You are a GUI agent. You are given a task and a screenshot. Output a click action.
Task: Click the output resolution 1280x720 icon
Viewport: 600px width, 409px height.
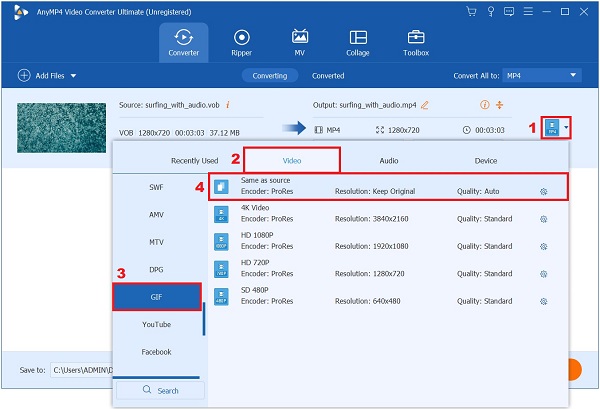click(380, 130)
